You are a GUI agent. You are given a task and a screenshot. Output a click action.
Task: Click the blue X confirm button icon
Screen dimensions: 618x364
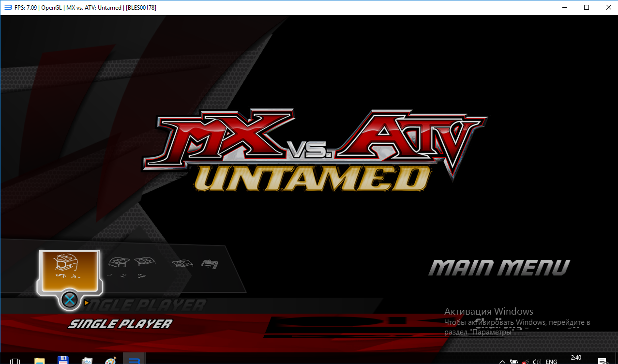pos(70,300)
